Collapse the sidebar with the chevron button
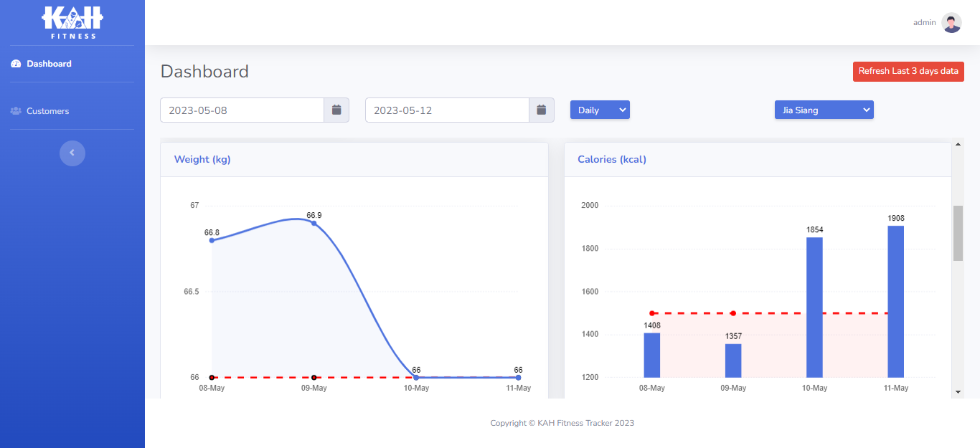The height and width of the screenshot is (448, 980). 72,153
